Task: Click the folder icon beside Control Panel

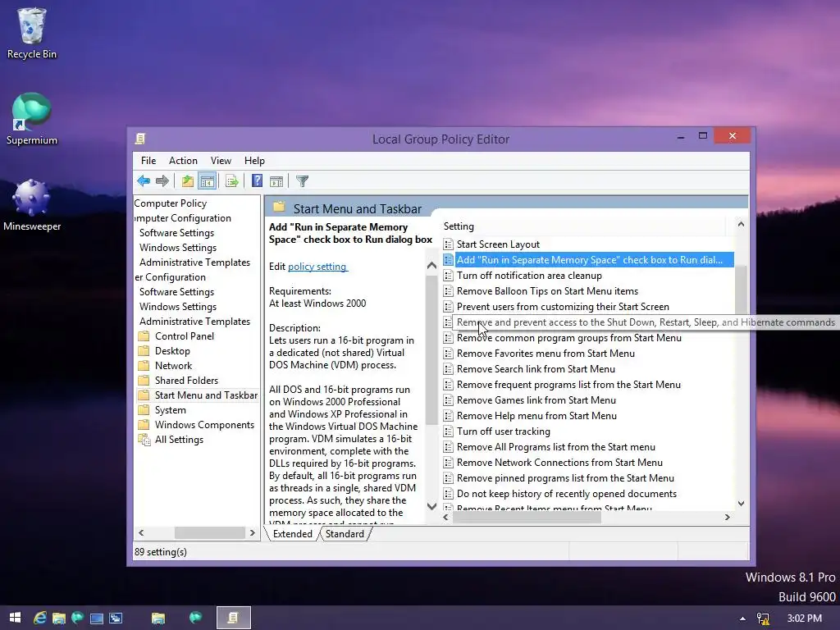Action: tap(144, 336)
